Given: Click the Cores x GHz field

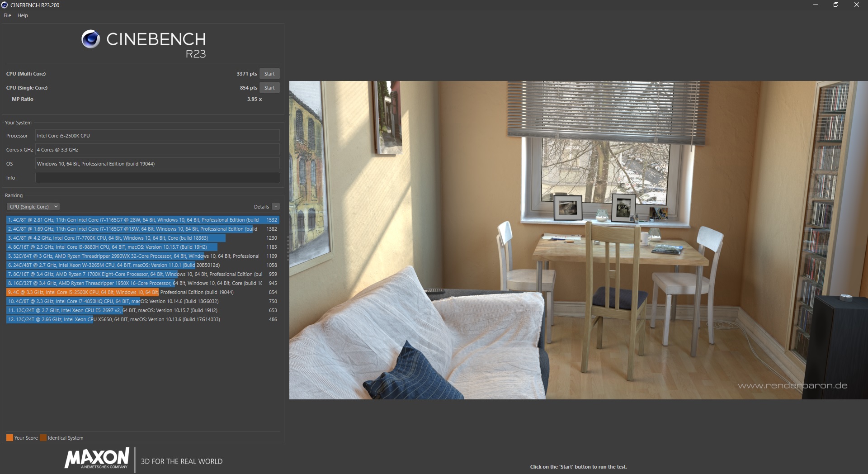Looking at the screenshot, I should click(157, 150).
